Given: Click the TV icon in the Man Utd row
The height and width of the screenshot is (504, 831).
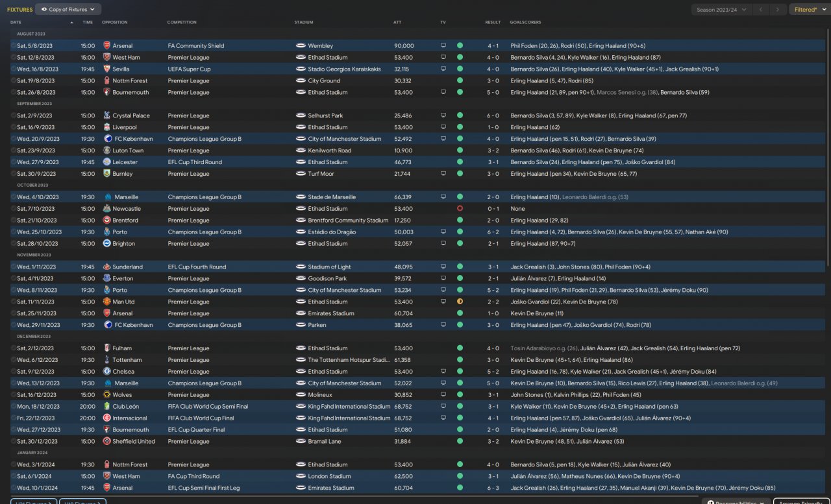Looking at the screenshot, I should (x=443, y=302).
